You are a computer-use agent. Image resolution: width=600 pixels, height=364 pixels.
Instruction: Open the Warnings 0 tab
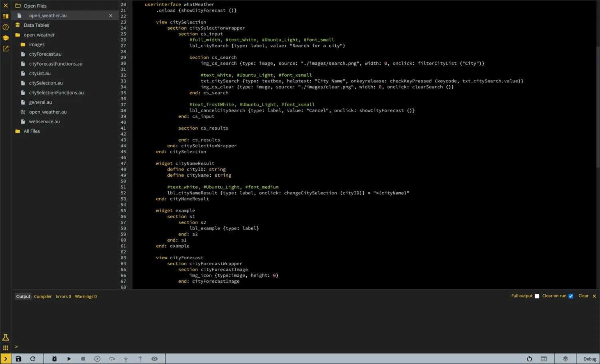point(86,296)
